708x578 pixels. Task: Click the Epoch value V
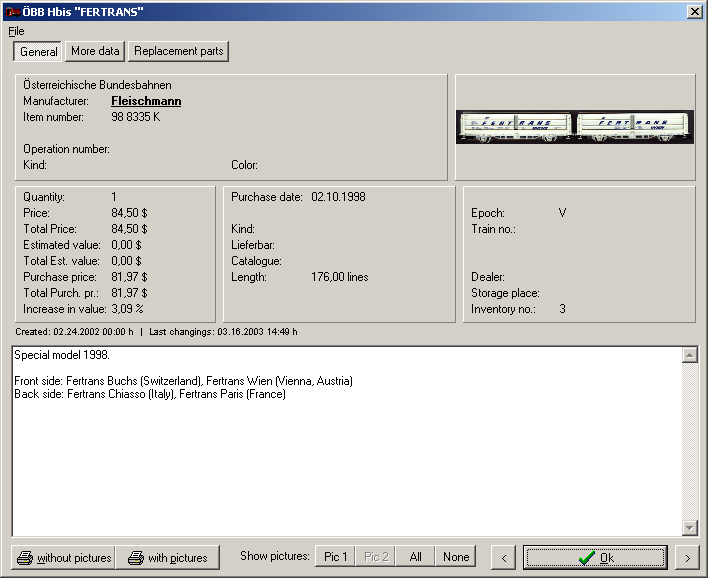[x=562, y=213]
